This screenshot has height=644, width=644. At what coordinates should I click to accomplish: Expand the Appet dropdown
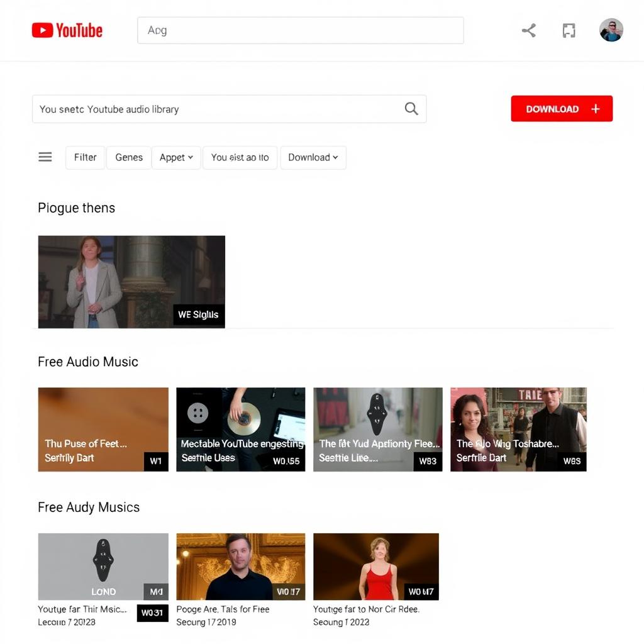[176, 157]
